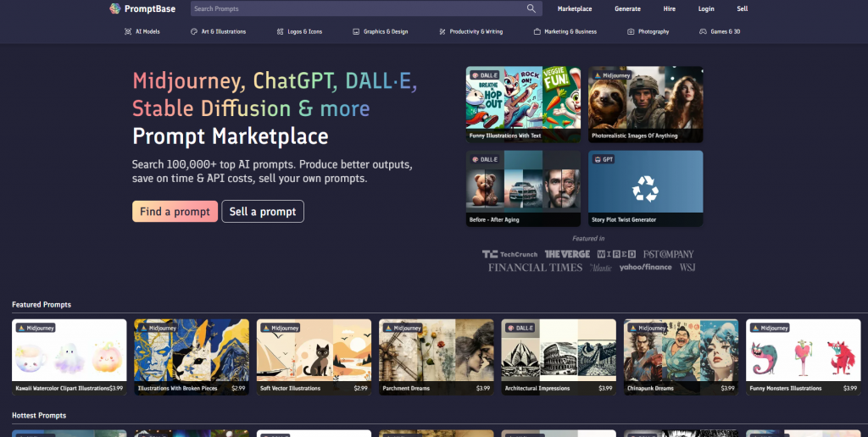Click the $3.99 price on Chinapunk Dreams

click(727, 389)
